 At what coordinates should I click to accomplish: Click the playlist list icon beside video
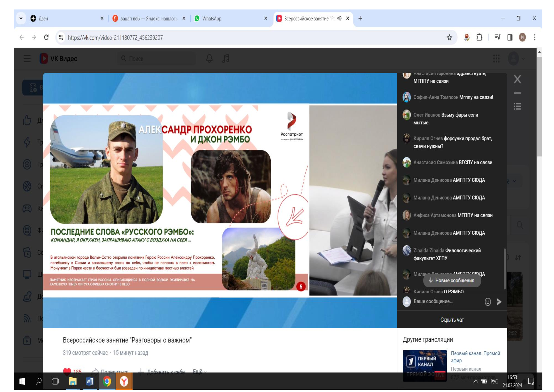[x=517, y=106]
